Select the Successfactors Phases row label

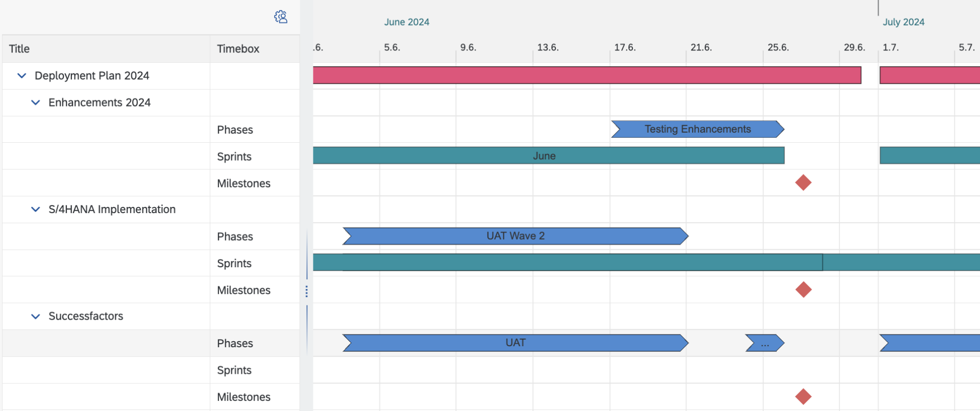point(235,344)
